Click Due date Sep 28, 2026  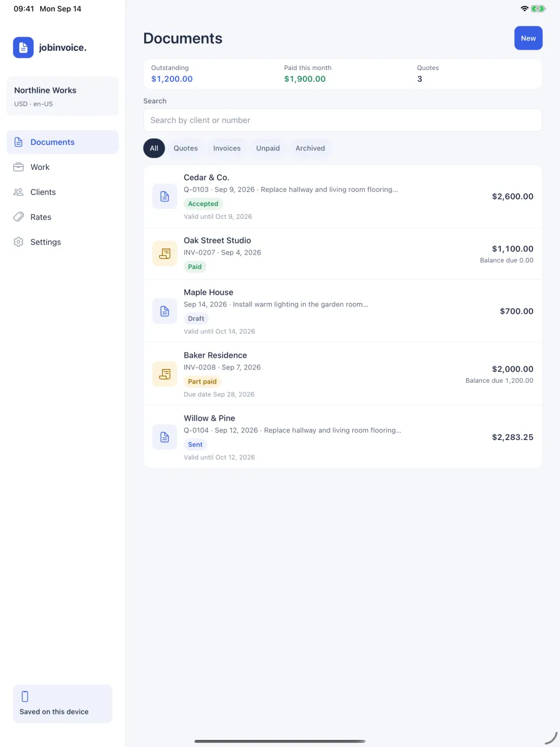(x=219, y=395)
